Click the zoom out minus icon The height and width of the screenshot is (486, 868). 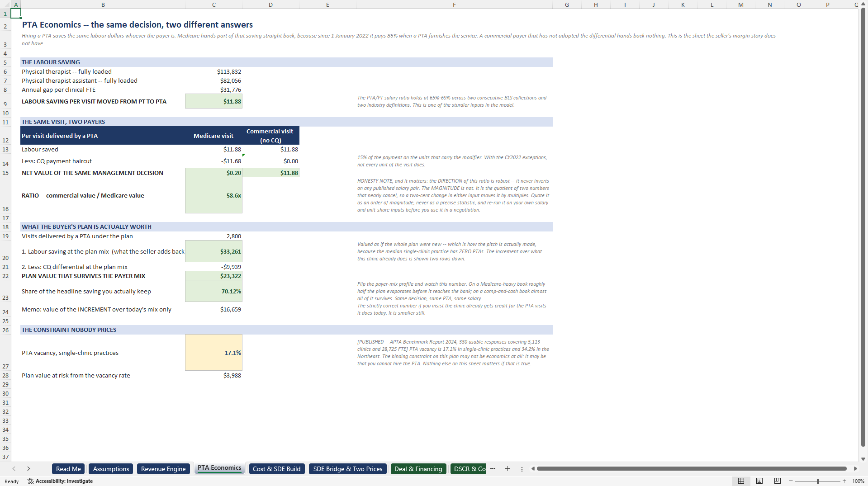pyautogui.click(x=791, y=481)
